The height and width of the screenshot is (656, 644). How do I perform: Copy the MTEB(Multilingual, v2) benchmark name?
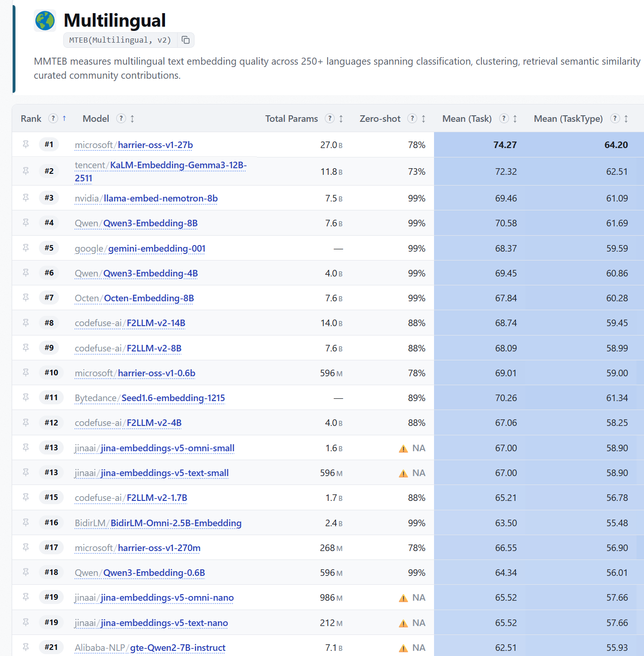pyautogui.click(x=186, y=40)
